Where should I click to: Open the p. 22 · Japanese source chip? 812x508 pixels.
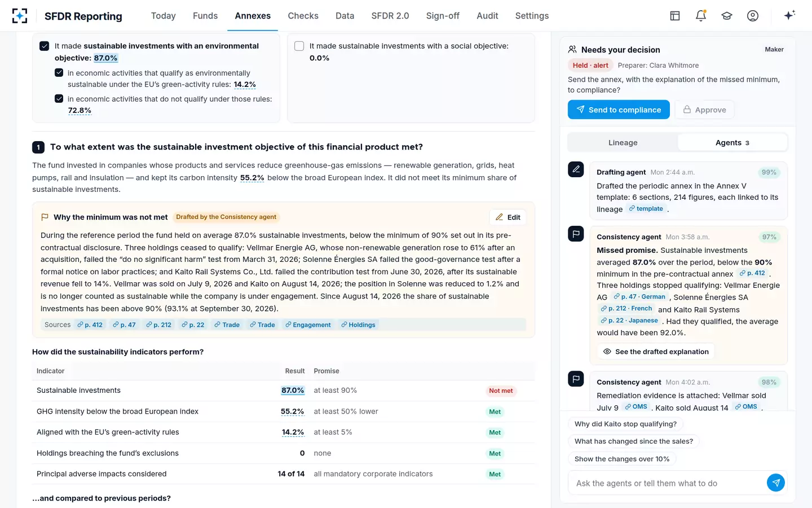[629, 321]
